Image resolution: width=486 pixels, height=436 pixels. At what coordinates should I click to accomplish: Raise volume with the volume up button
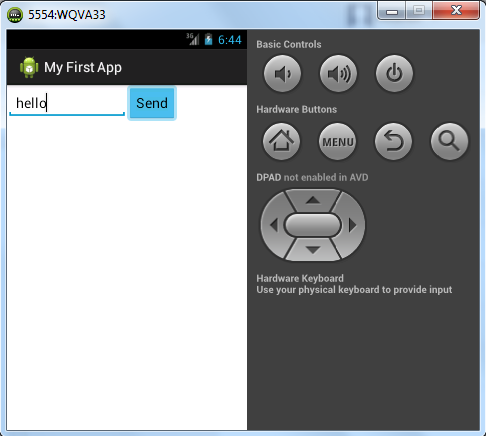tap(338, 73)
